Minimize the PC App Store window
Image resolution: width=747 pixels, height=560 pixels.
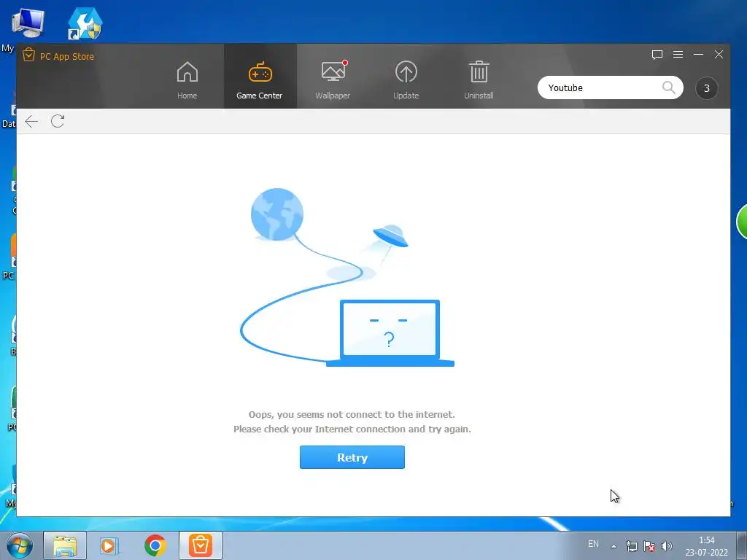[698, 55]
